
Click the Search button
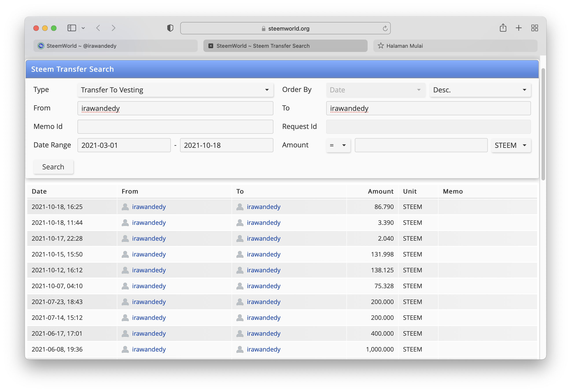click(x=53, y=167)
